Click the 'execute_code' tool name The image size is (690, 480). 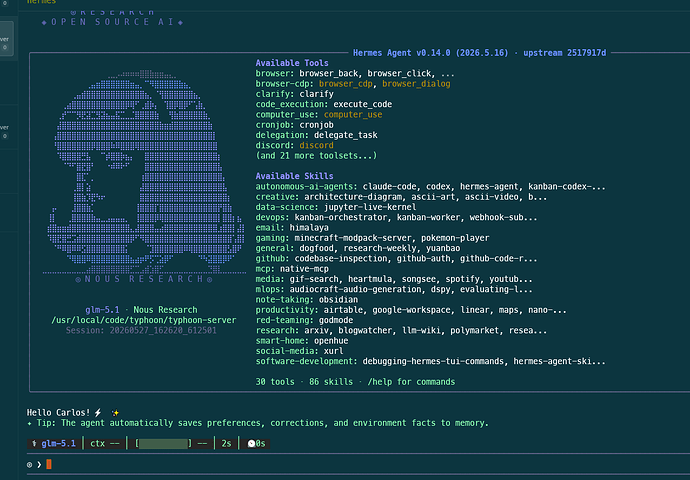[363, 104]
